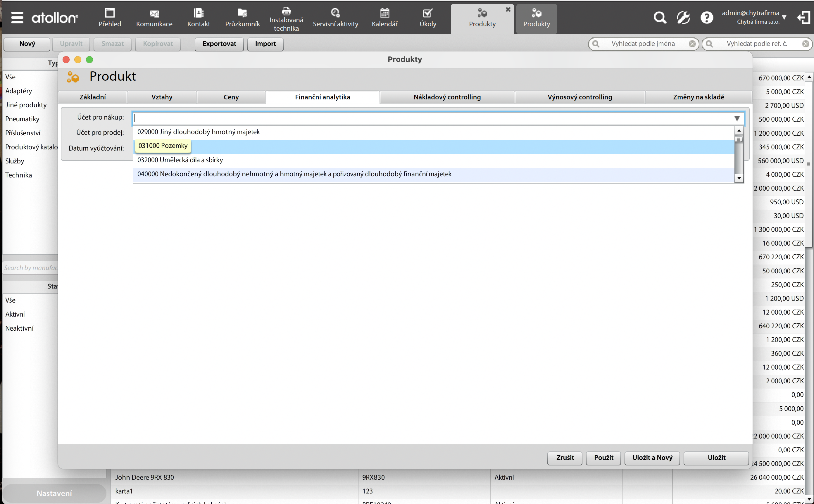Click the magnifier in ref. č. search field
The width and height of the screenshot is (814, 504).
tap(709, 44)
